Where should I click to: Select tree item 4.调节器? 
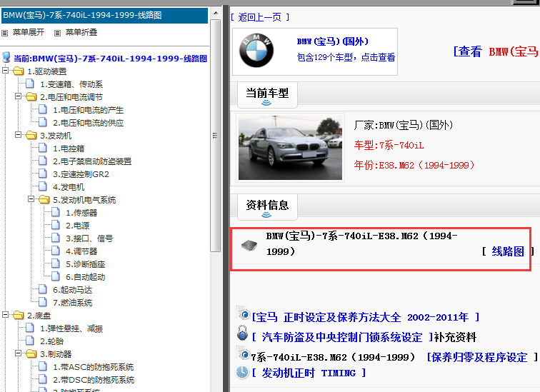pyautogui.click(x=81, y=251)
